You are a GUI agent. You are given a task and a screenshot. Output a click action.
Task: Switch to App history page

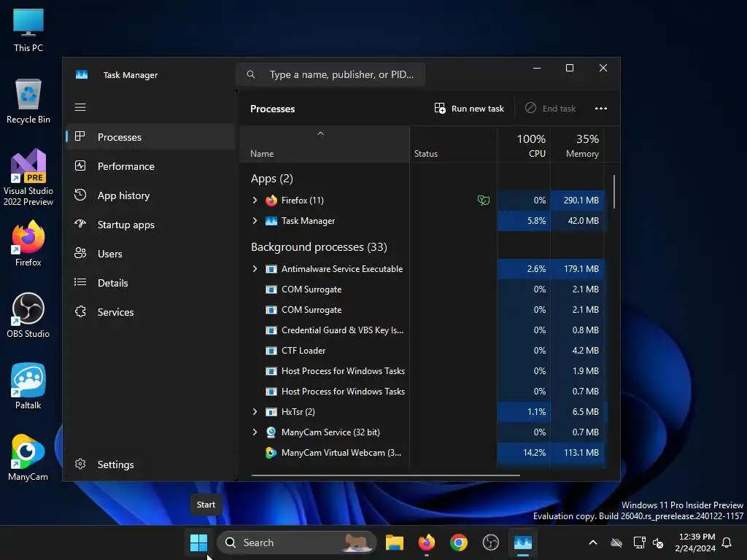(150, 195)
